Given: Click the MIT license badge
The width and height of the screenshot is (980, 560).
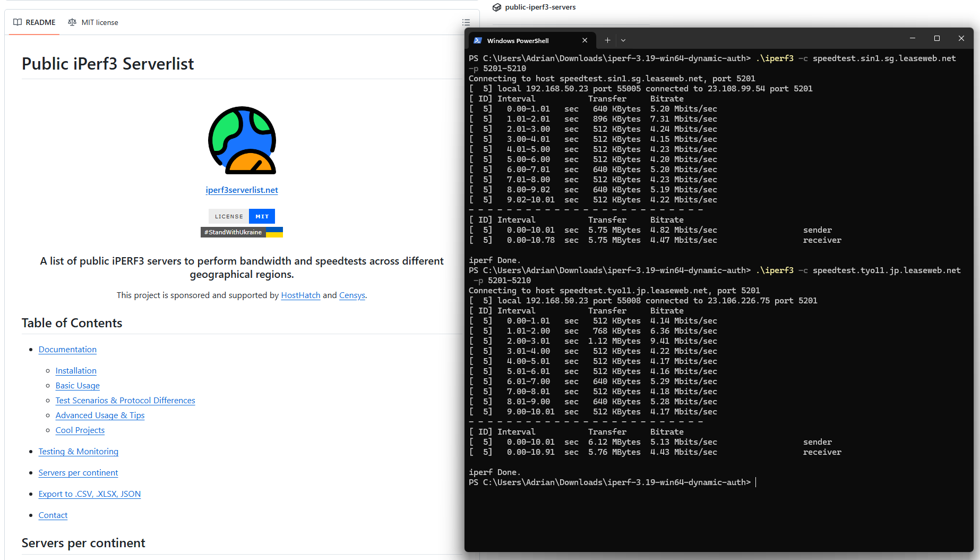Looking at the screenshot, I should pos(242,216).
